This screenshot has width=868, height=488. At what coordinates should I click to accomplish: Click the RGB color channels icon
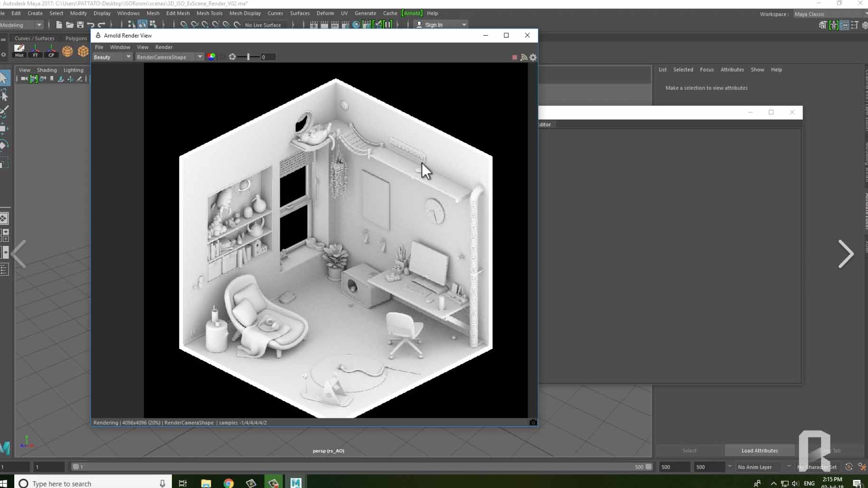point(211,57)
